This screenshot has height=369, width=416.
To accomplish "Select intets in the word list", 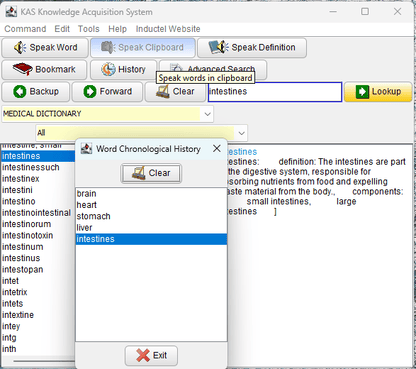I will tap(38, 303).
